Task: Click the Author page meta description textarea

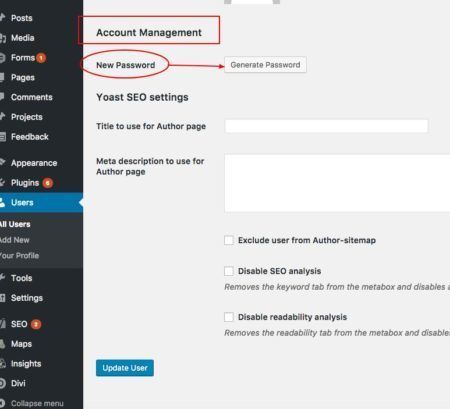Action: tap(337, 183)
